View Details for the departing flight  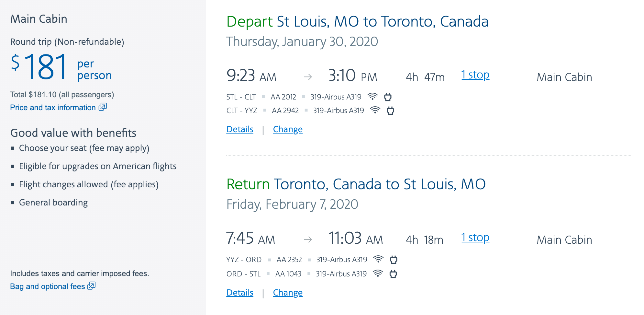(x=240, y=129)
